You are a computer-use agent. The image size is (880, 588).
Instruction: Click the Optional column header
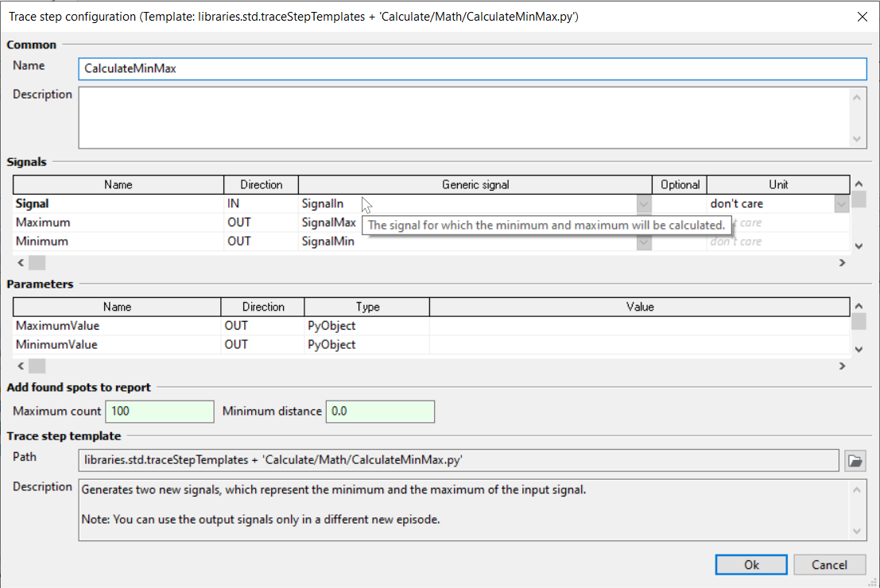pos(680,184)
